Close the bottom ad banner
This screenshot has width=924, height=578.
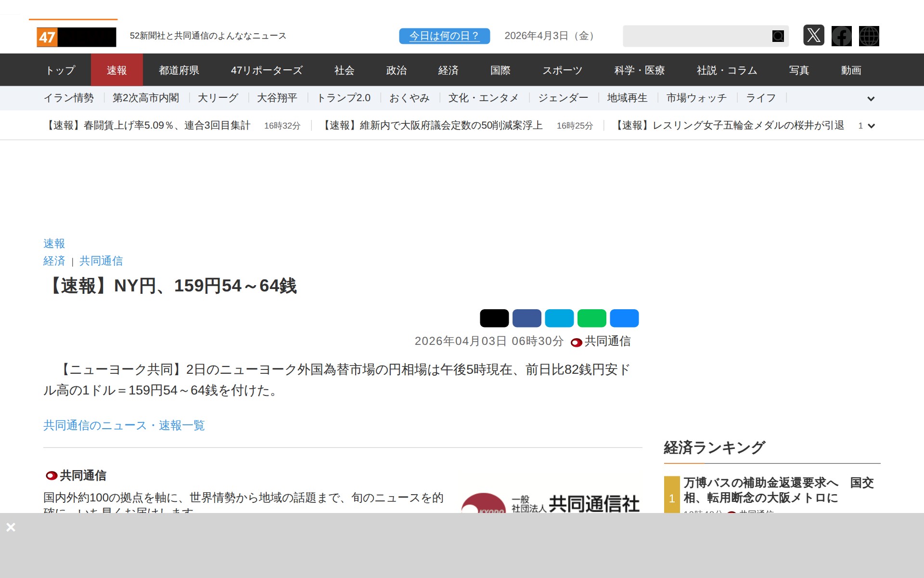tap(11, 527)
